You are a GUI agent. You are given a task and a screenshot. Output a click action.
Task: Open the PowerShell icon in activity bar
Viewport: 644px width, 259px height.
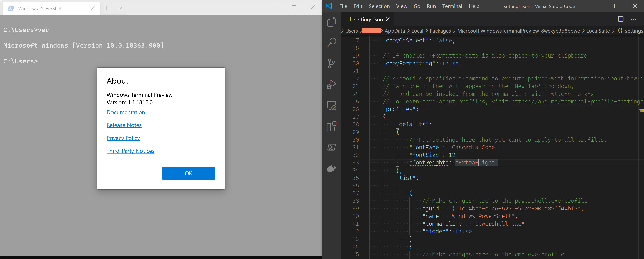(x=331, y=147)
